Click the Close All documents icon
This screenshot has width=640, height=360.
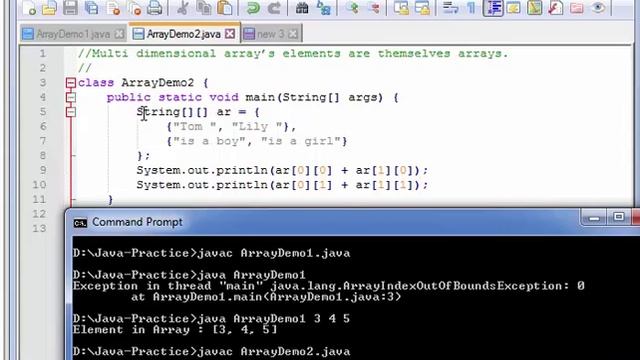pos(134,7)
